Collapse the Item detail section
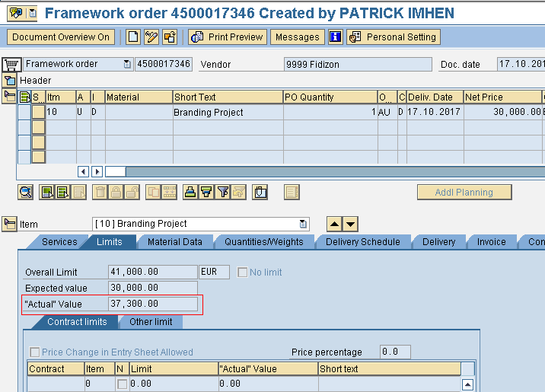Screen dimensions: 545x392 pos(9,224)
